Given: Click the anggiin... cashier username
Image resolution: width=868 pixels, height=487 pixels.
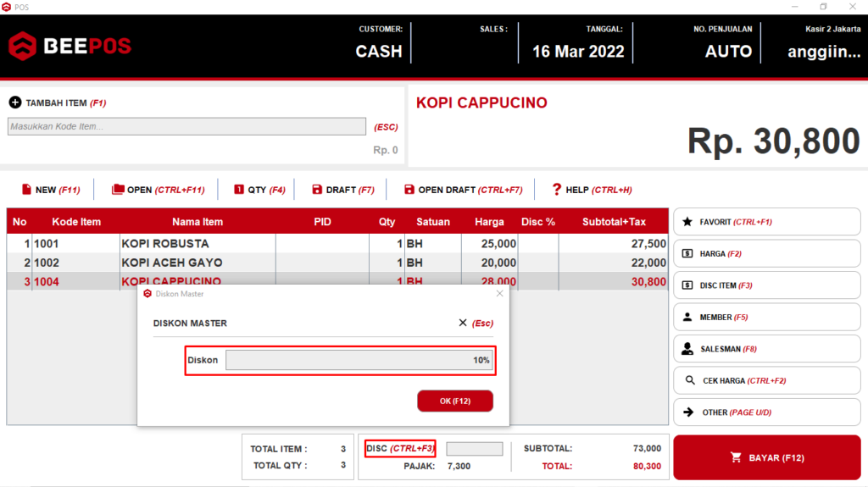Looking at the screenshot, I should point(824,52).
